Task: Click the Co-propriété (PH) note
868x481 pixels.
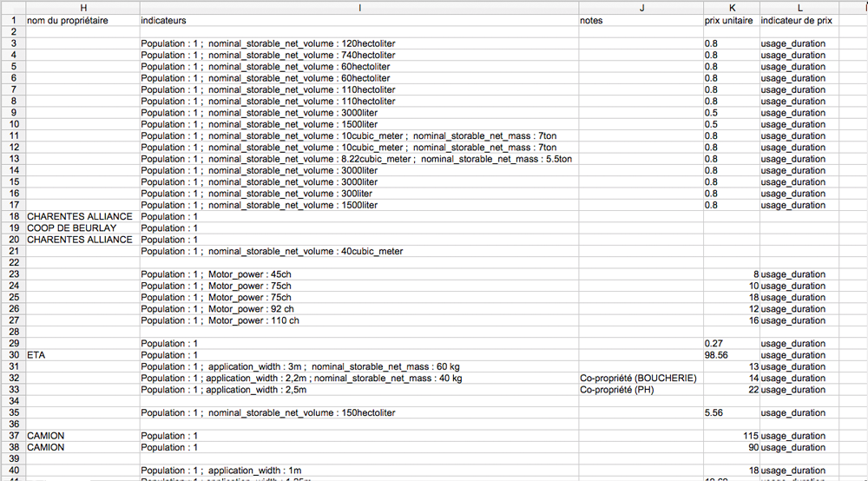Action: [x=641, y=390]
